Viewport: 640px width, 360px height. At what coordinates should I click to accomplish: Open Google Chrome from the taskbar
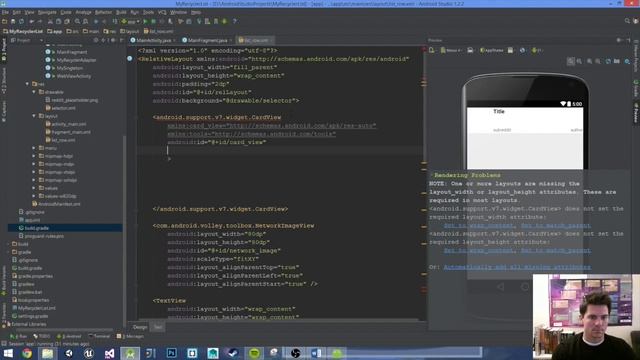coord(27,353)
